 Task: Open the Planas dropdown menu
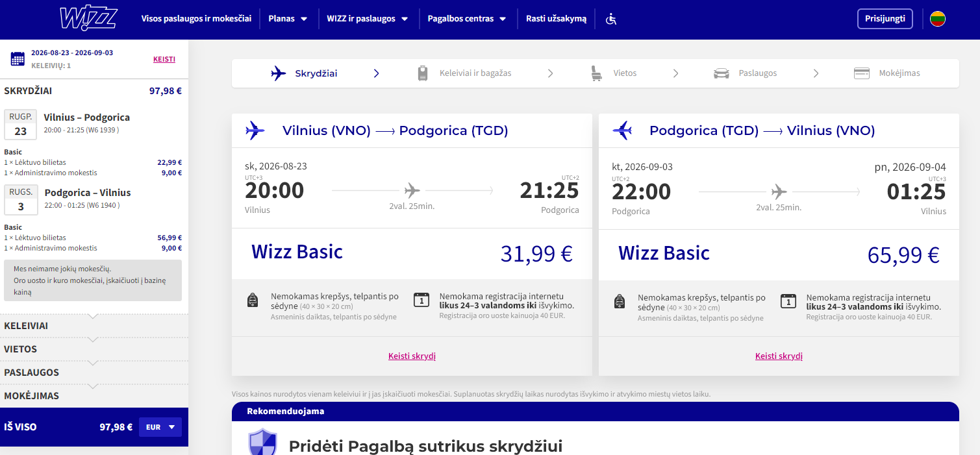point(288,19)
